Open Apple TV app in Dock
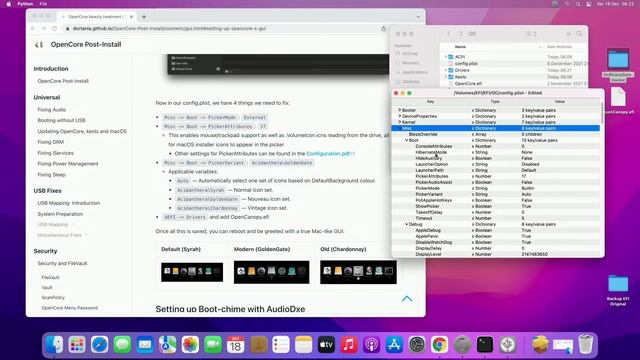 [x=326, y=345]
